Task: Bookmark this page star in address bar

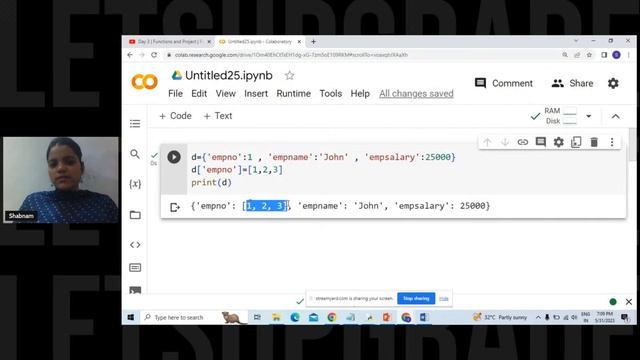Action: click(x=589, y=55)
